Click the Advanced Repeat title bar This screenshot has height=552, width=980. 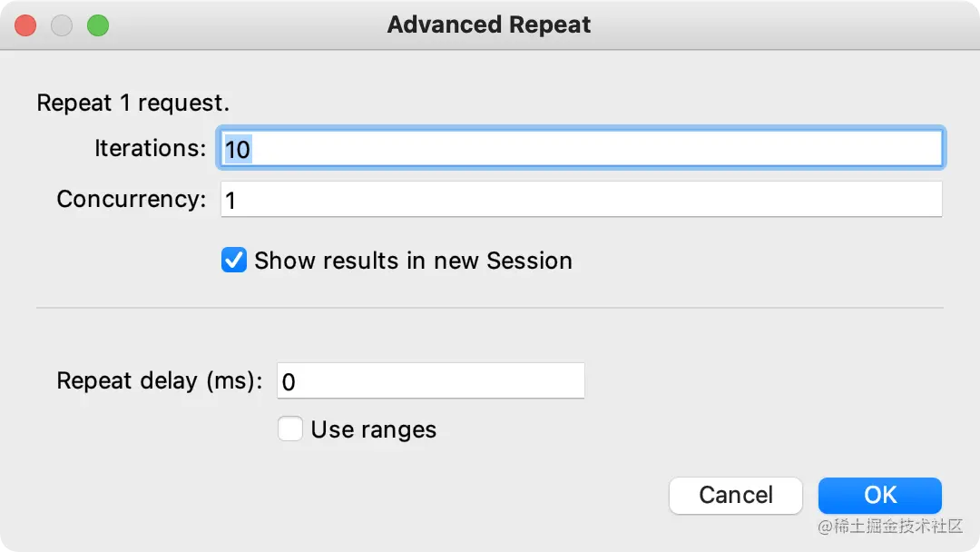tap(489, 25)
